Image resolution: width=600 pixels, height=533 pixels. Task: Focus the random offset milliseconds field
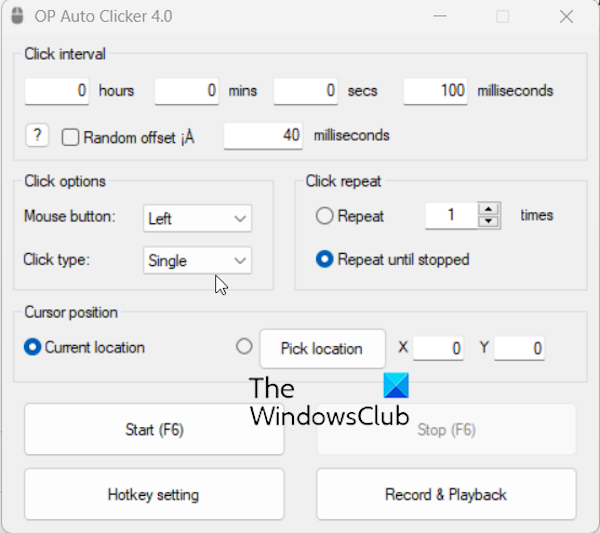[264, 135]
